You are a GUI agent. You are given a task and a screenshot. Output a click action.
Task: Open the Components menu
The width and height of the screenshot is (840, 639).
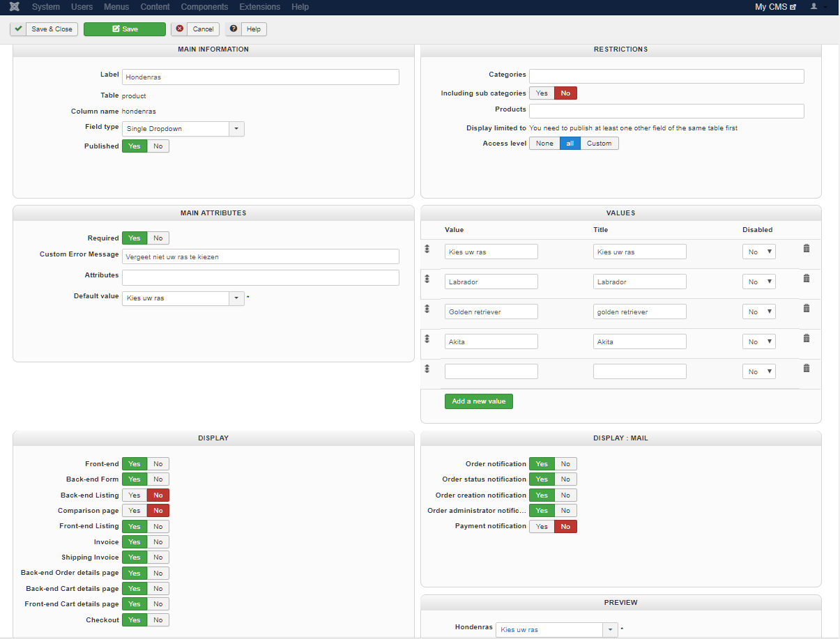[x=204, y=7]
